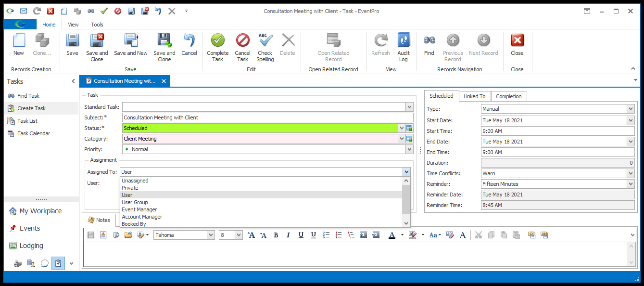Click the Save ribbon icon
644x286 pixels.
(72, 40)
